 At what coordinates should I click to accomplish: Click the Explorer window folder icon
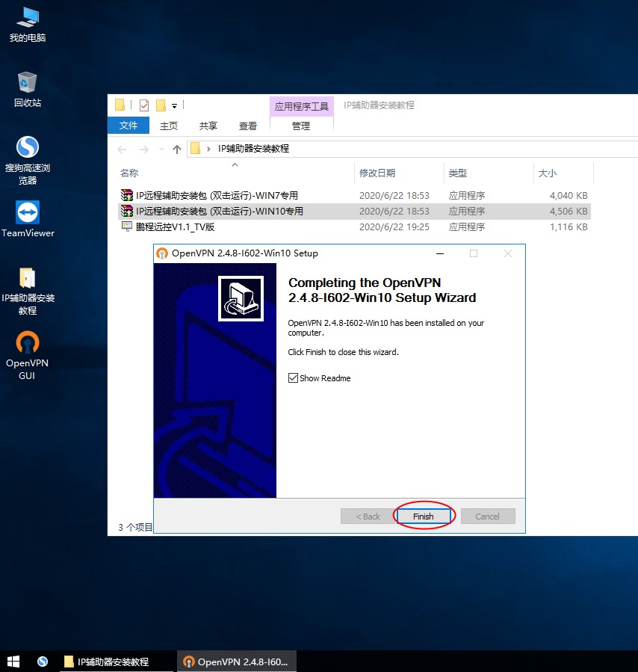pos(120,105)
